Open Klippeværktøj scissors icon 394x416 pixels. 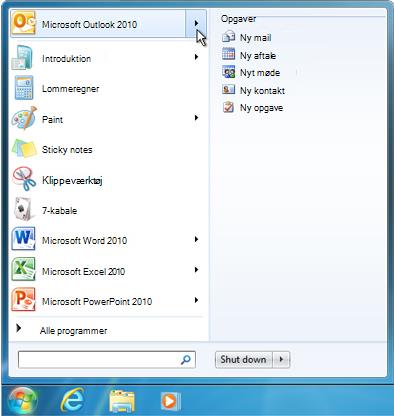click(x=24, y=179)
